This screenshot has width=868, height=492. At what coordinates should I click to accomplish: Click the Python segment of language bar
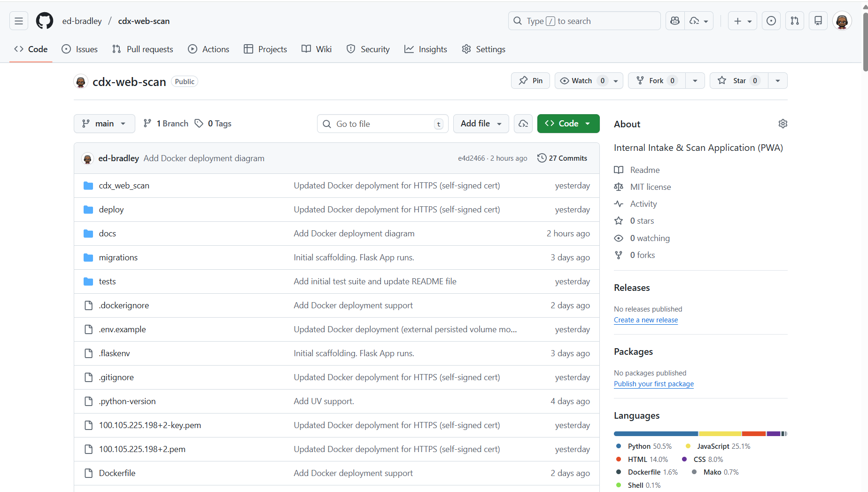point(656,434)
